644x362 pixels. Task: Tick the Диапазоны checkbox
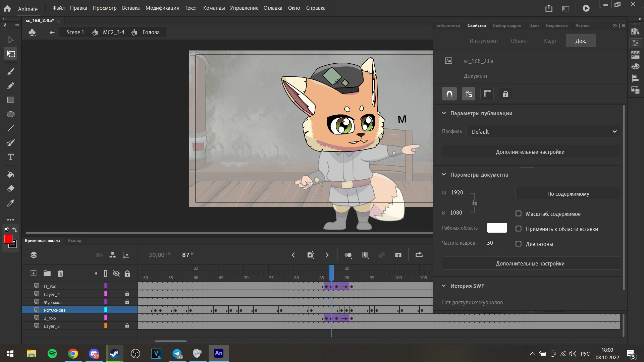[x=519, y=244]
